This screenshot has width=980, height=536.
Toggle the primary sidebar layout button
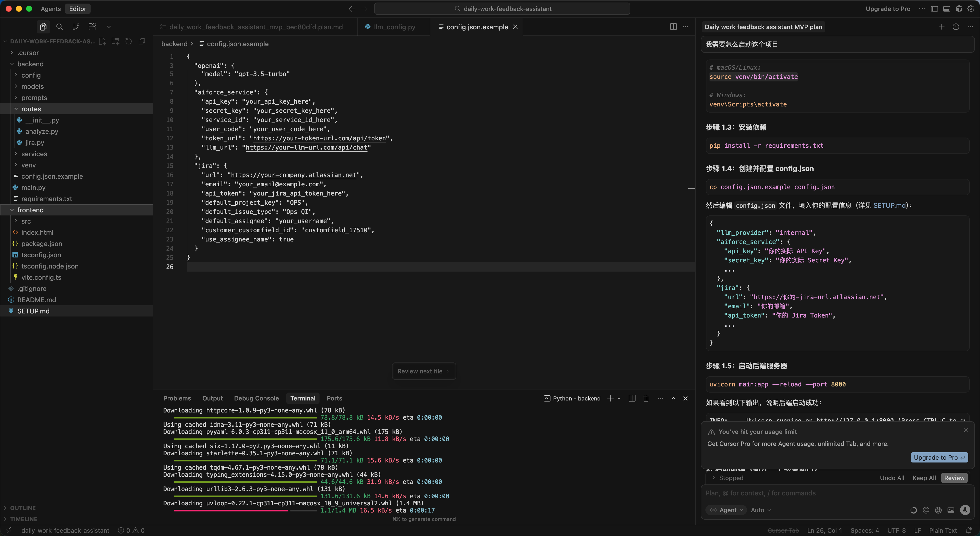coord(934,9)
